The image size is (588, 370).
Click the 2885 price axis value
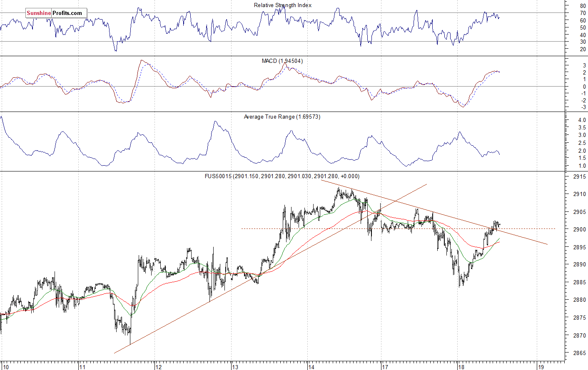(579, 282)
